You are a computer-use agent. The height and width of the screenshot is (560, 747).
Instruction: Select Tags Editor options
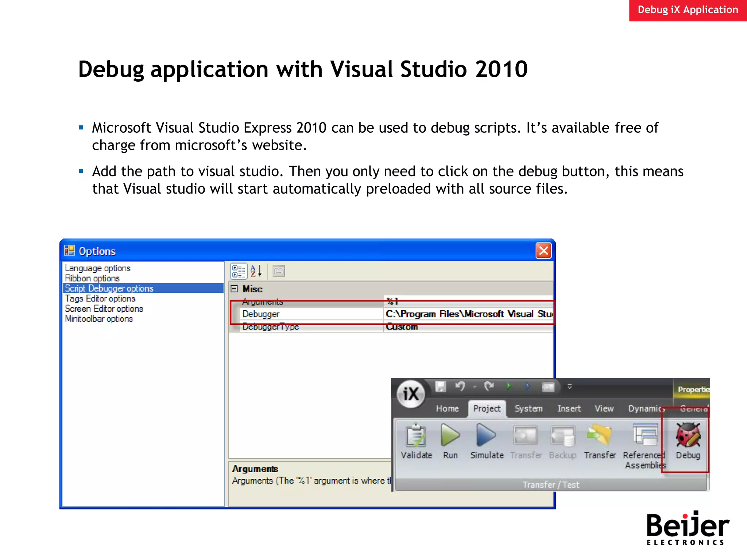[x=100, y=299]
